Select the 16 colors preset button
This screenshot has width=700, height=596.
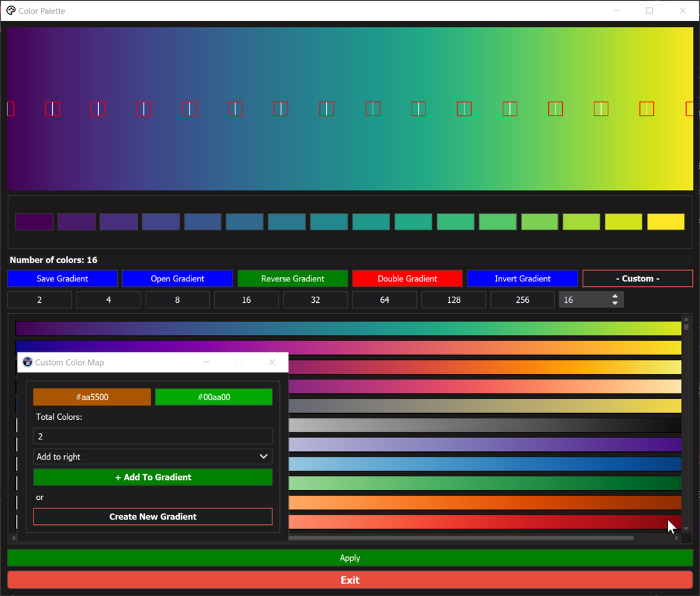(x=247, y=300)
